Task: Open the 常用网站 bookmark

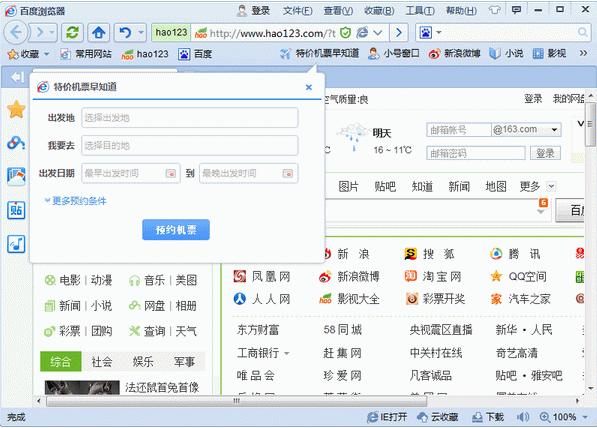Action: pos(86,54)
